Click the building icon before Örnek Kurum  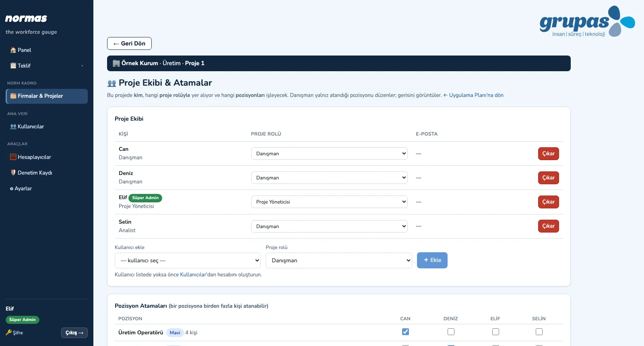click(x=116, y=63)
